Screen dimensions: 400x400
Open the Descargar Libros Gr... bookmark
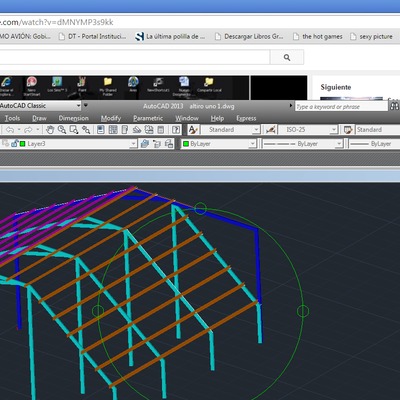[249, 36]
